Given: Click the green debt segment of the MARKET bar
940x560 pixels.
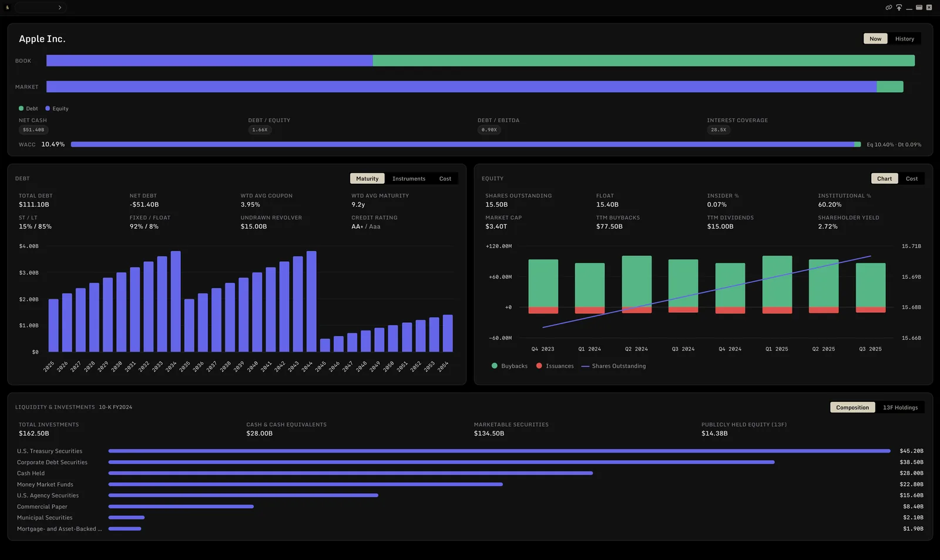Looking at the screenshot, I should 890,87.
